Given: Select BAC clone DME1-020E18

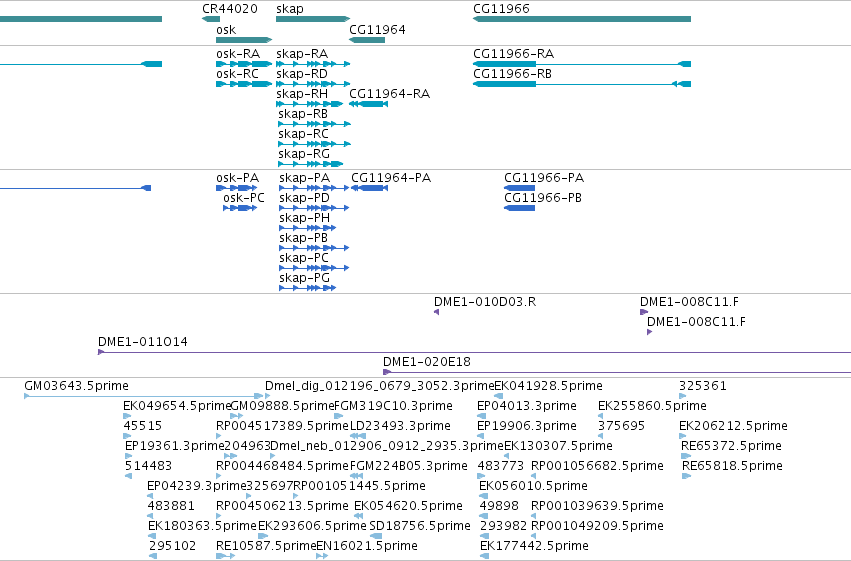Looking at the screenshot, I should tap(427, 362).
